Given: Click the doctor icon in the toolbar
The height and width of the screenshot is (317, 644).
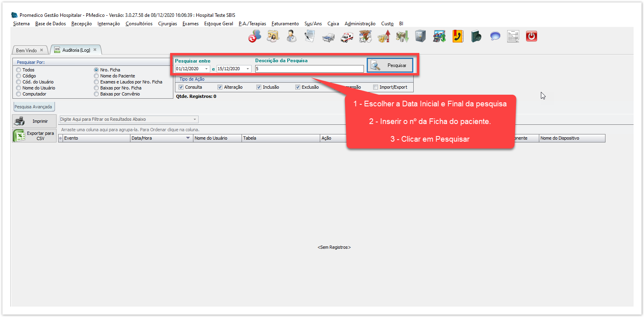Looking at the screenshot, I should pyautogui.click(x=291, y=36).
